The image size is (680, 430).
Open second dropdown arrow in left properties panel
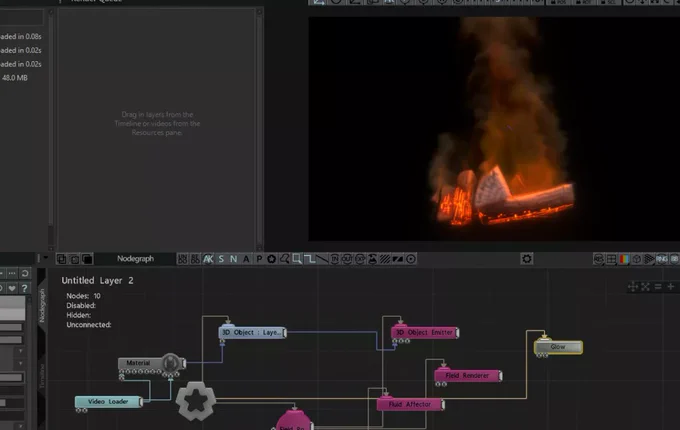[x=20, y=363]
